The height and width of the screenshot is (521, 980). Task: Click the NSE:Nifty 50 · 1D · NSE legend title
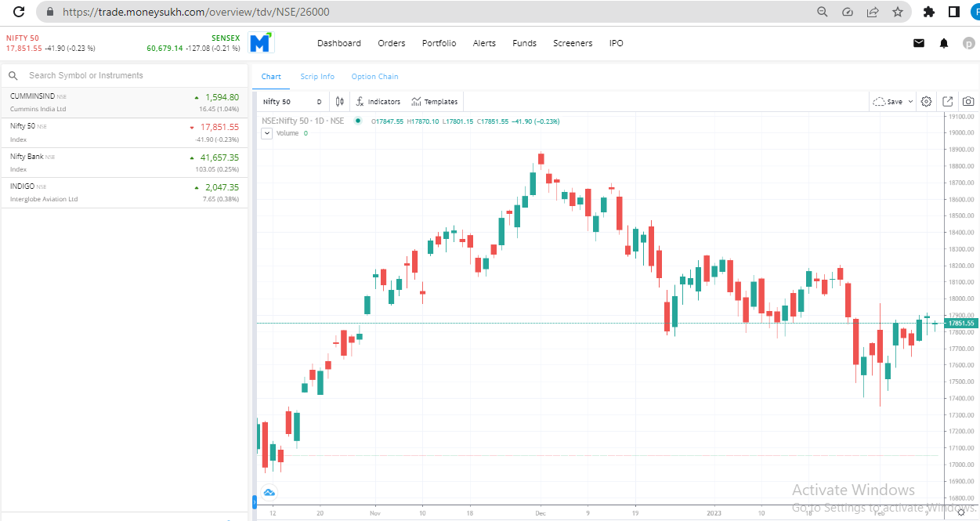(303, 121)
